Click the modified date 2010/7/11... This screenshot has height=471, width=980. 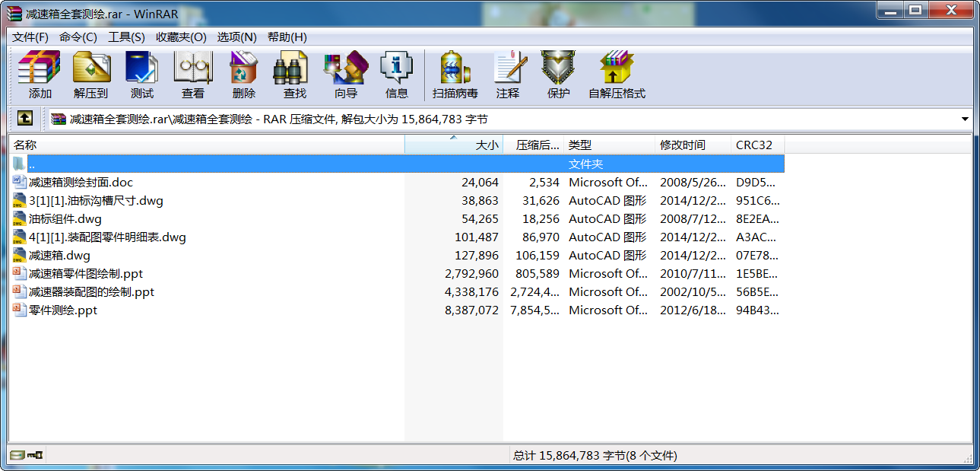tap(693, 273)
